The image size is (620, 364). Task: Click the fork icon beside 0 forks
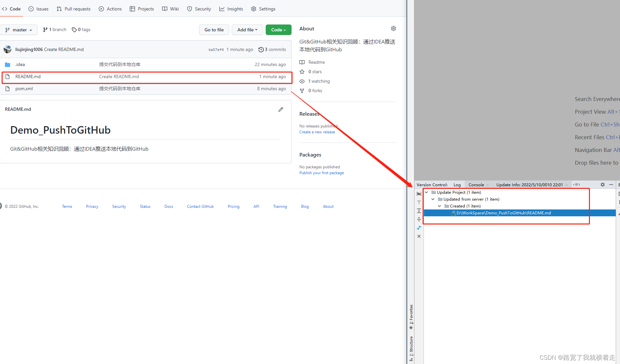(x=302, y=91)
